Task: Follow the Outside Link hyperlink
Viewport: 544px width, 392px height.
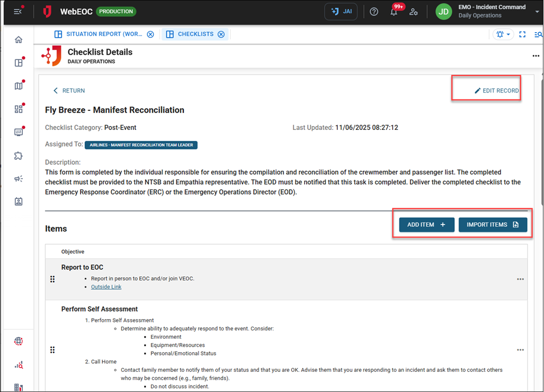Action: [x=106, y=287]
